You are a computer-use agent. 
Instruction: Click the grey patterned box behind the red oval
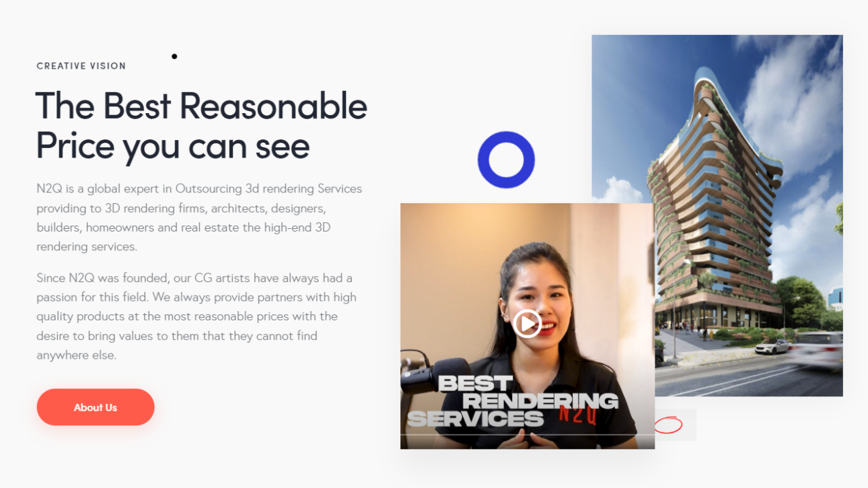676,425
